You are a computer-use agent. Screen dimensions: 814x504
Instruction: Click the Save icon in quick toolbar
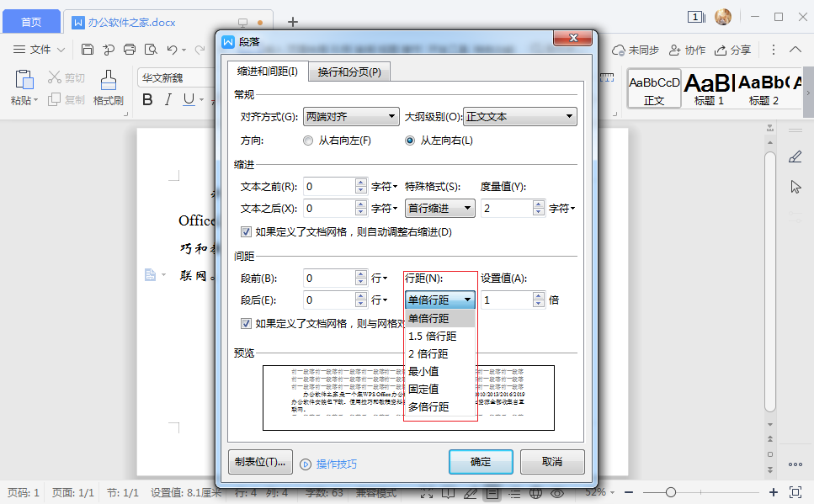[88, 50]
